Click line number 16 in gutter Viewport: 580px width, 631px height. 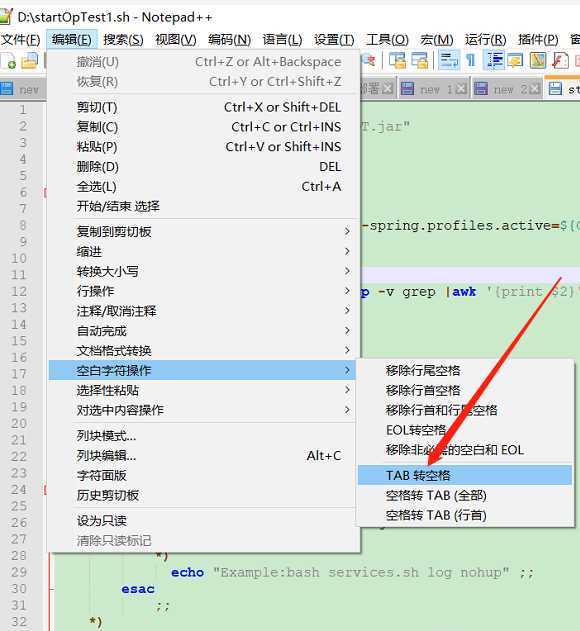point(19,357)
